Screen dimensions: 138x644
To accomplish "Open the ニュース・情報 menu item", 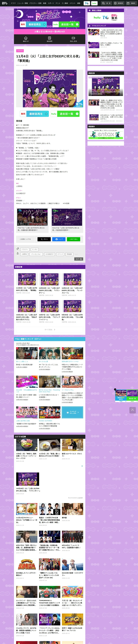I will (23, 3).
